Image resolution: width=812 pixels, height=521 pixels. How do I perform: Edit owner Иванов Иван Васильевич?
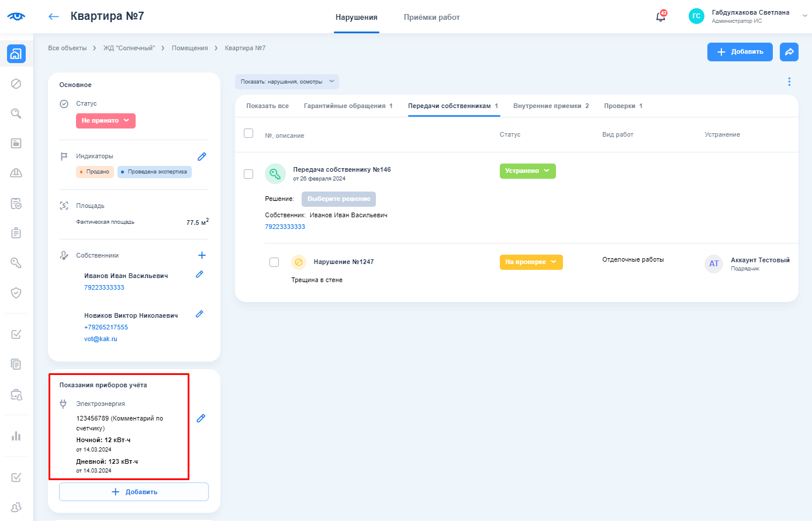click(199, 275)
